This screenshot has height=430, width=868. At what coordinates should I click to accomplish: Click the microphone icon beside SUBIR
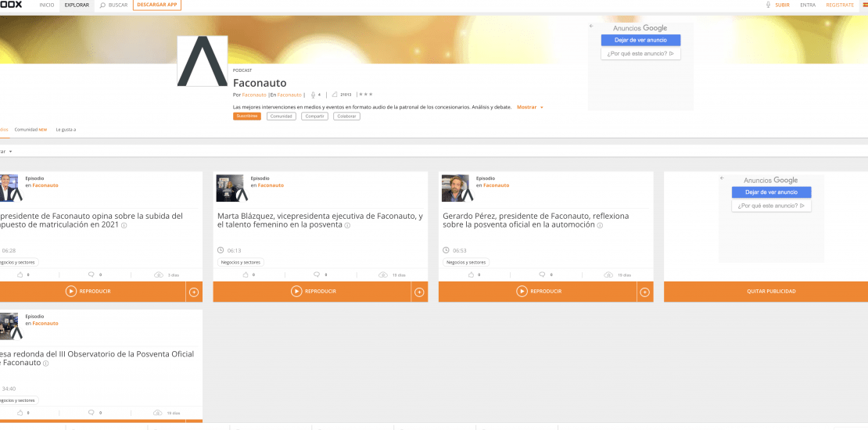[769, 5]
